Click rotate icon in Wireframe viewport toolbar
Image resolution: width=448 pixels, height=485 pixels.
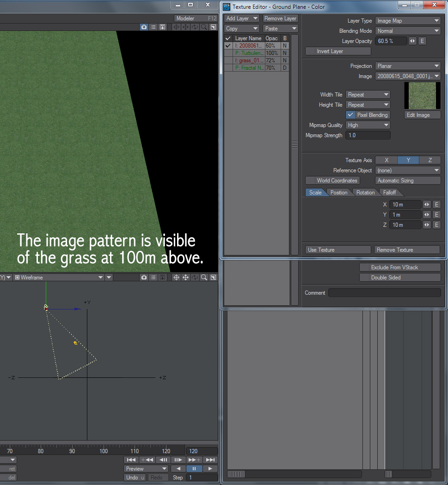point(195,278)
